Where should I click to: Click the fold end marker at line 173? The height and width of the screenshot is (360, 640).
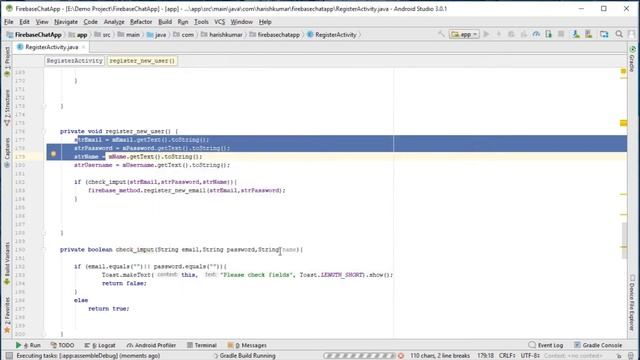44,106
